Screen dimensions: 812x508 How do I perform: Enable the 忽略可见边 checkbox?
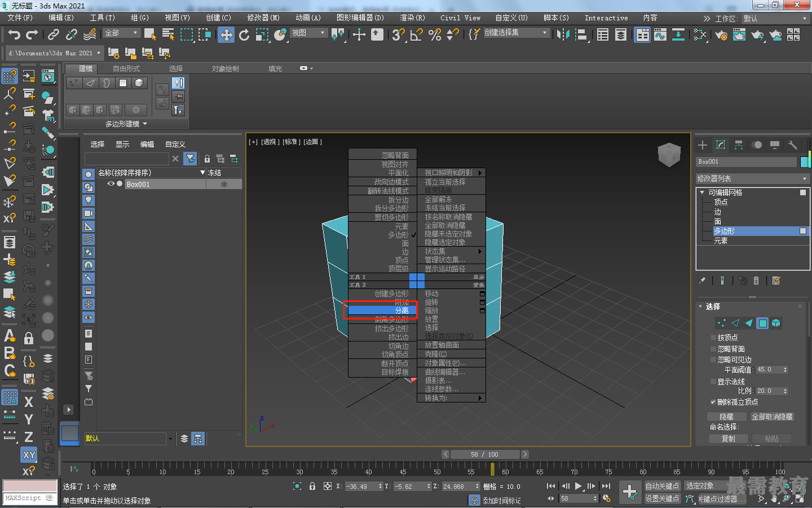click(x=713, y=360)
